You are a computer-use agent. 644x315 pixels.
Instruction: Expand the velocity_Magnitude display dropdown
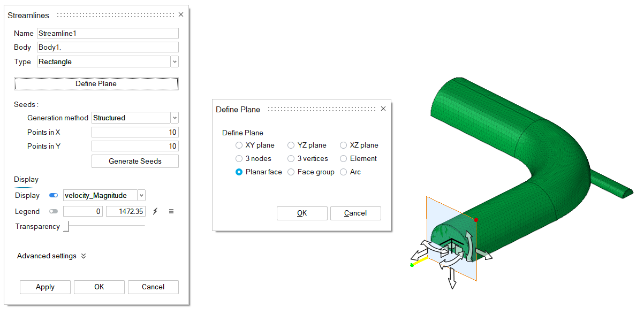(x=141, y=196)
